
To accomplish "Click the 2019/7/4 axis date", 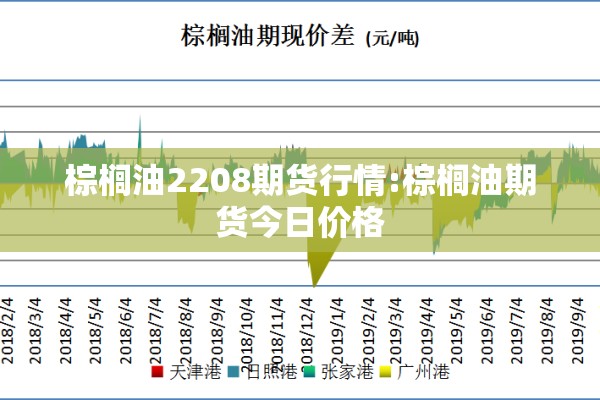I will tap(516, 330).
